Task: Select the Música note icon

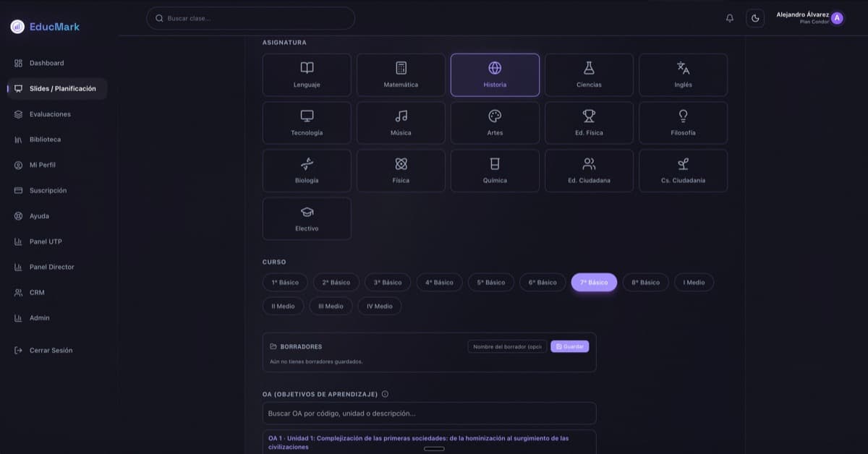Action: [x=401, y=116]
